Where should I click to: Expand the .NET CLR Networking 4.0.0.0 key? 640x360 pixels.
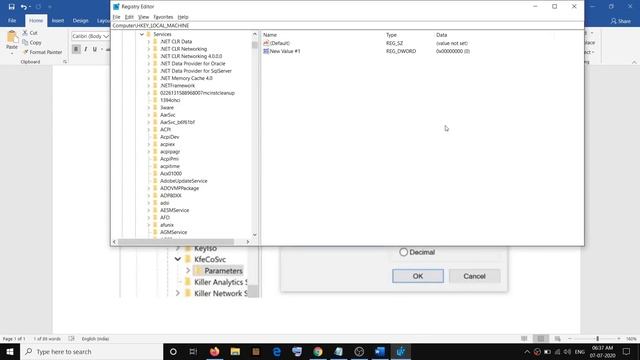coord(149,56)
